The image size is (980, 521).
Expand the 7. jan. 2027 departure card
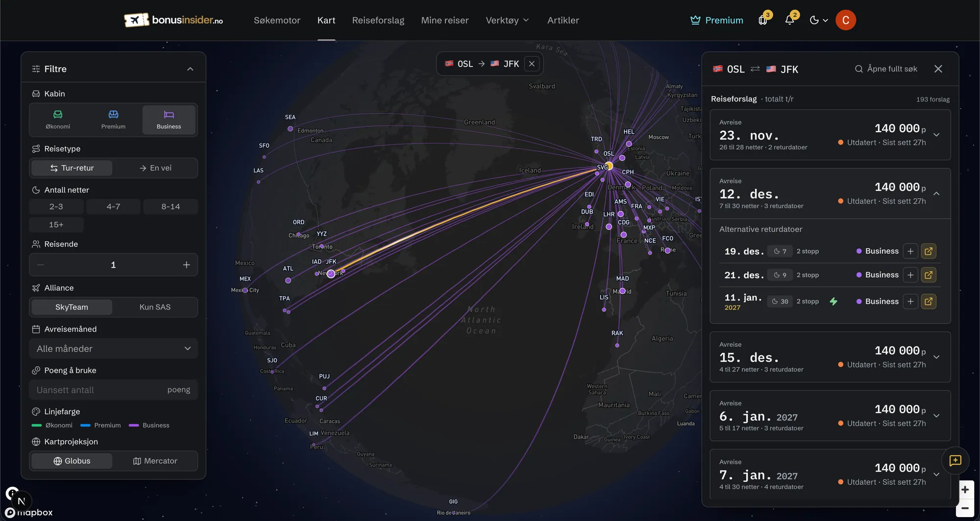936,474
